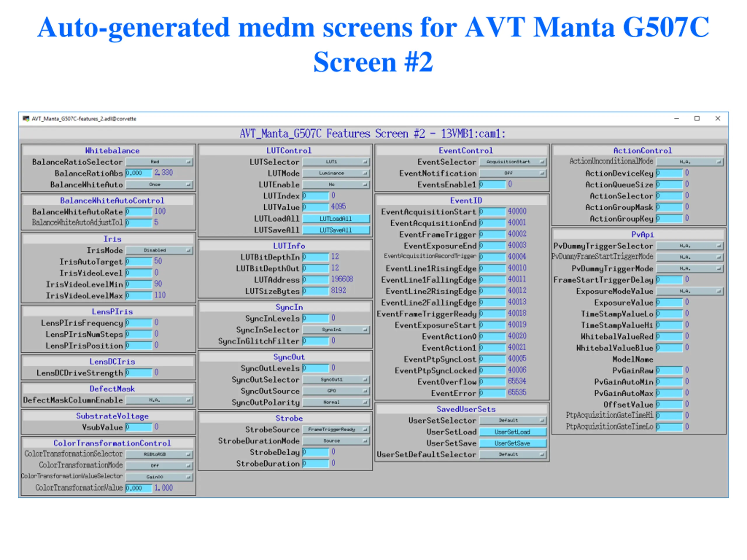Click the EventError input field

pyautogui.click(x=493, y=393)
